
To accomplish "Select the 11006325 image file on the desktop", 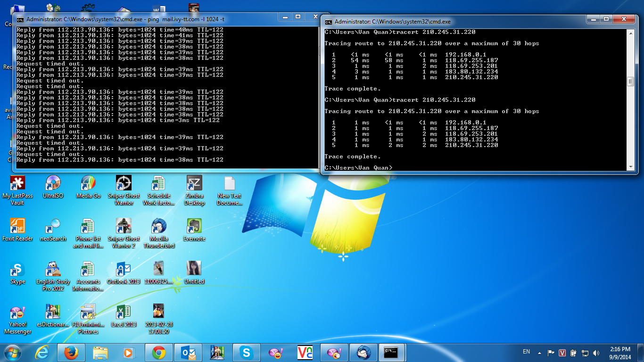I will tap(159, 273).
